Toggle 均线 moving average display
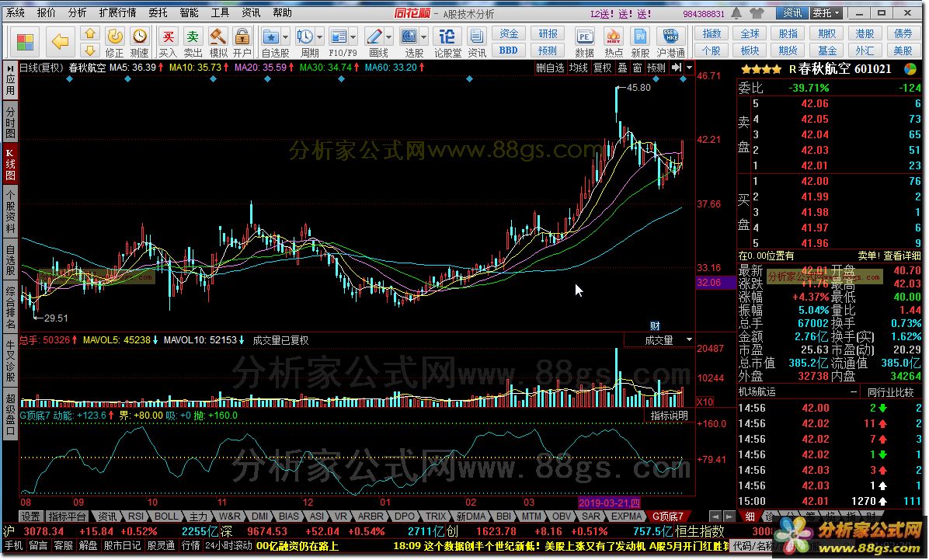Image resolution: width=929 pixels, height=560 pixels. (578, 68)
